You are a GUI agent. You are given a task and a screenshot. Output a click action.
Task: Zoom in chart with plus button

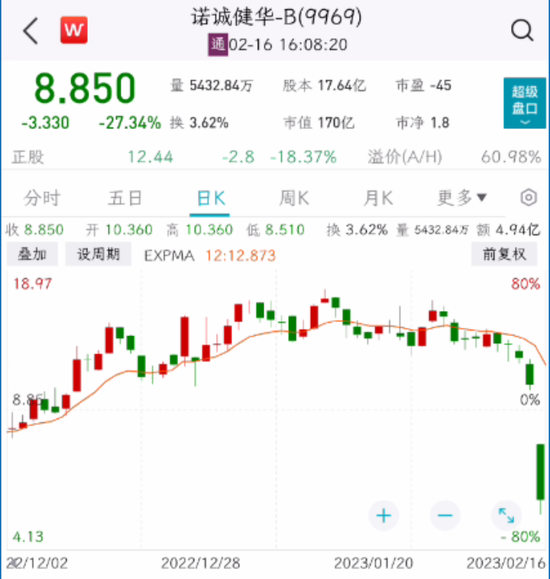click(384, 515)
